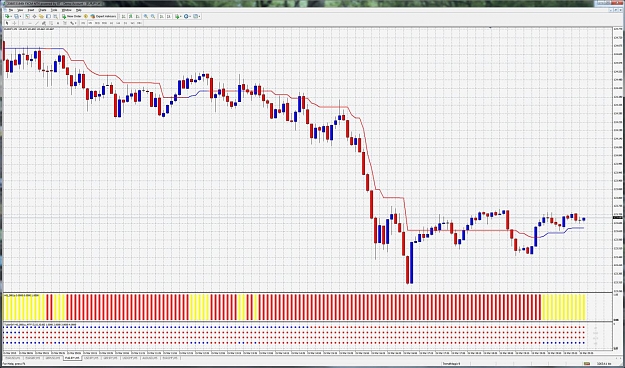Expand the arrows tool dropdown arrow
The height and width of the screenshot is (368, 625).
click(x=76, y=23)
